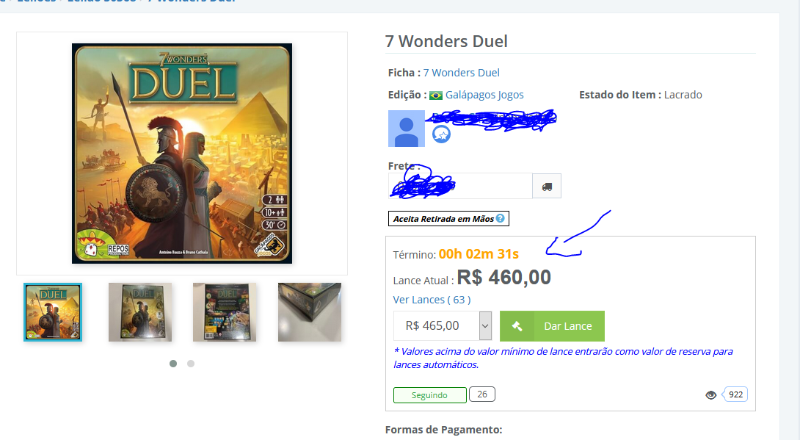
Task: Open Ver Lances (63) bid list
Action: point(432,300)
